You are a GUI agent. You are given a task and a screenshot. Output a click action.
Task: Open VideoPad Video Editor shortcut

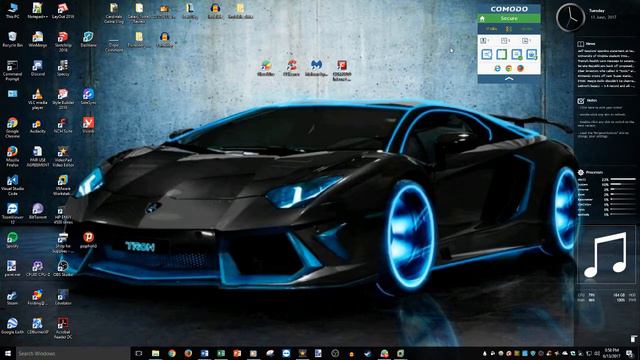tap(63, 156)
